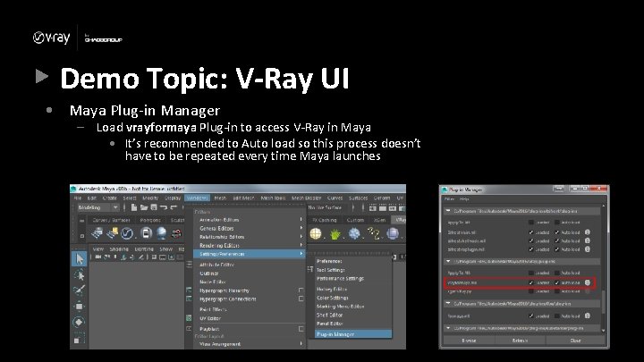Image resolution: width=644 pixels, height=362 pixels.
Task: Click Close button at Plug-in Manager bottom
Action: pyautogui.click(x=575, y=341)
